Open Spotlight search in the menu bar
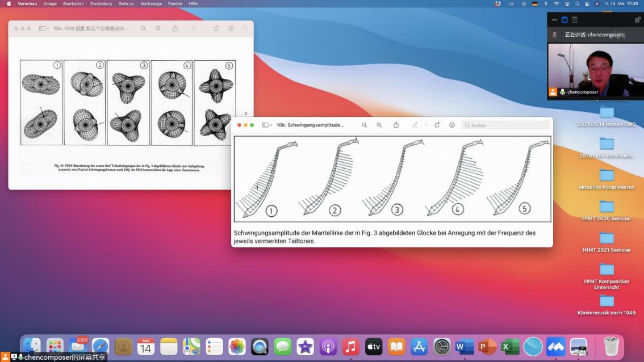644x362 pixels. tap(578, 4)
